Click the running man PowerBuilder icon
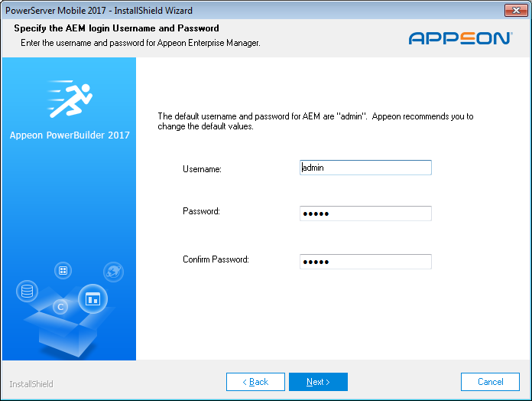This screenshot has height=401, width=532. click(70, 99)
